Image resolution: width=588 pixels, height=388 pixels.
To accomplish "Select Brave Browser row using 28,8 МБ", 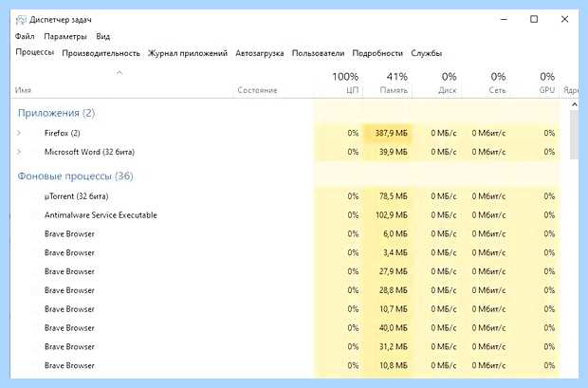I will [x=286, y=290].
